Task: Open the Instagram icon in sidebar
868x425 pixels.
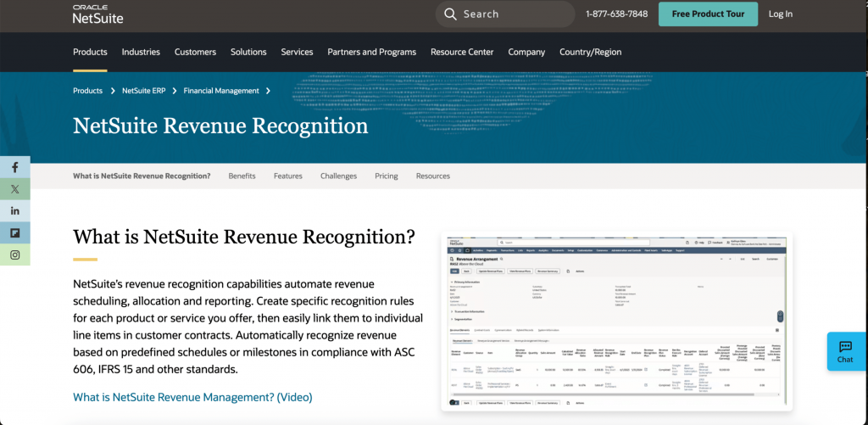Action: [15, 254]
